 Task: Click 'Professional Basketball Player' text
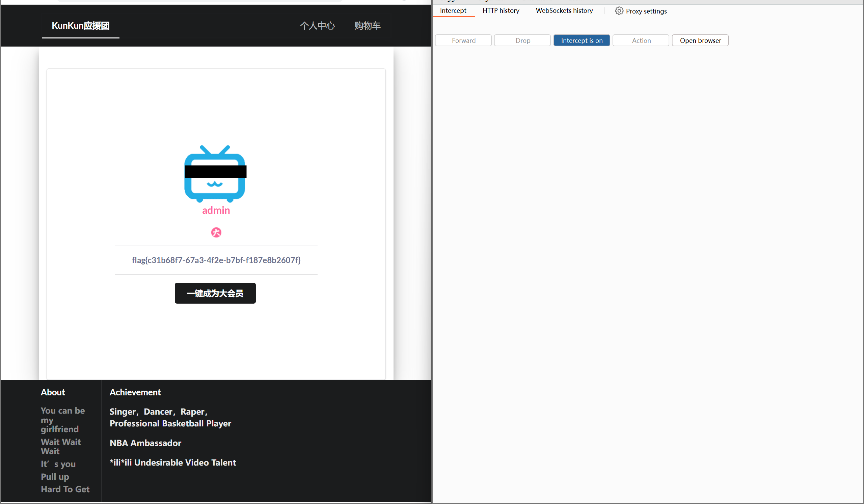pyautogui.click(x=170, y=423)
